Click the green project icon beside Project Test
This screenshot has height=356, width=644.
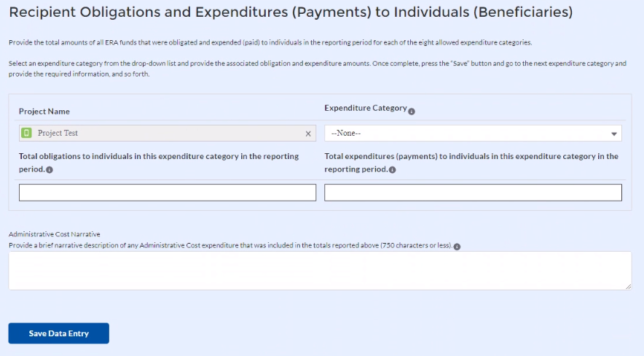(x=27, y=133)
